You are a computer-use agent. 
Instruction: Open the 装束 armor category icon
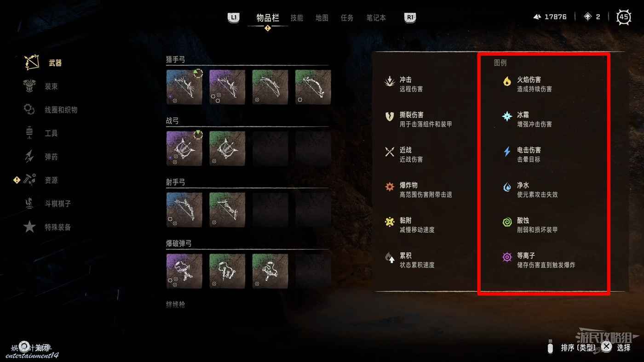pyautogui.click(x=29, y=86)
